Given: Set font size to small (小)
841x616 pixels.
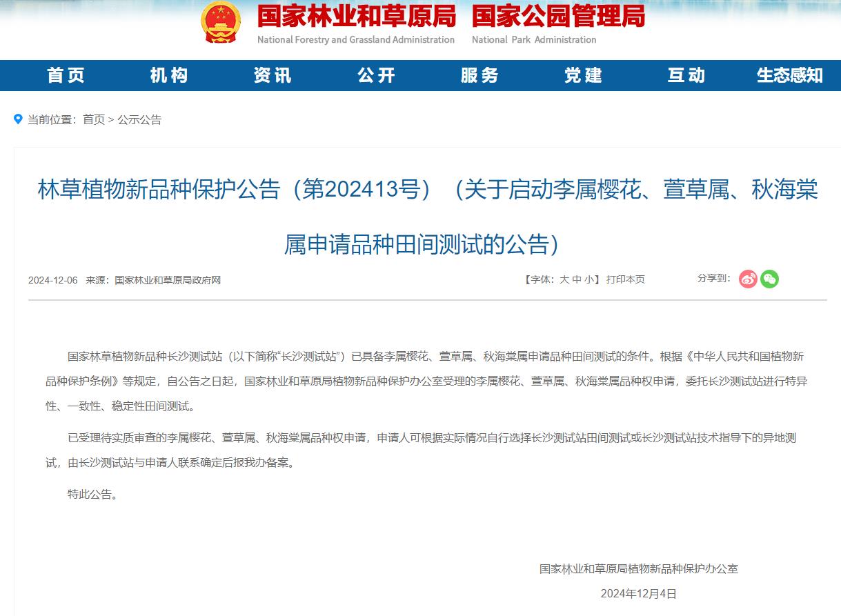Looking at the screenshot, I should pyautogui.click(x=588, y=280).
